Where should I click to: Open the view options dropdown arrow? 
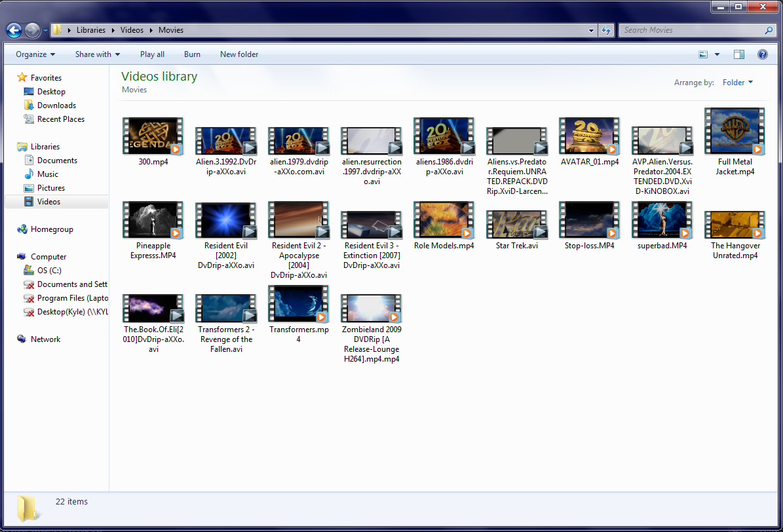pos(717,54)
